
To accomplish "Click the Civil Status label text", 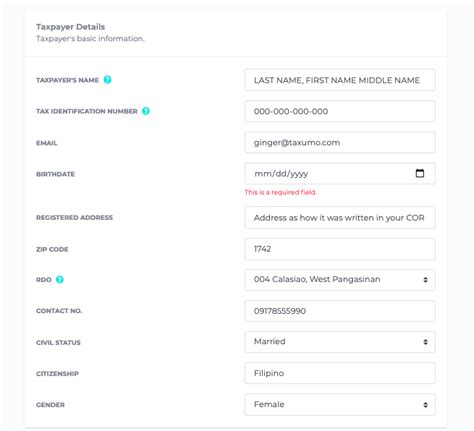I will click(x=58, y=342).
